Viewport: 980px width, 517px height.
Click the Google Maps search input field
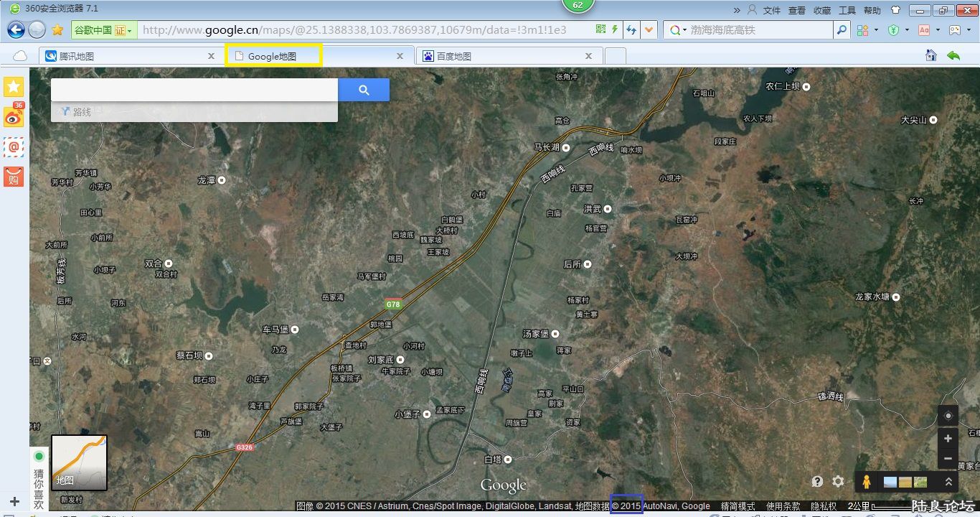point(194,90)
